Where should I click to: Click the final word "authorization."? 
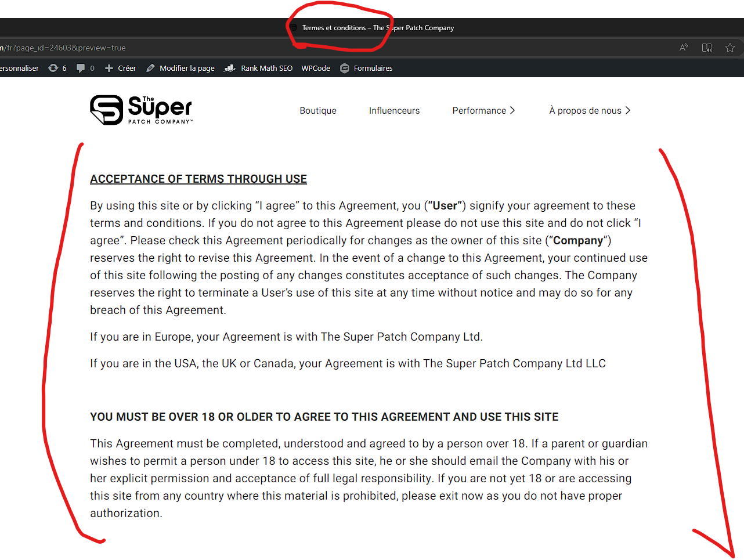(x=126, y=513)
